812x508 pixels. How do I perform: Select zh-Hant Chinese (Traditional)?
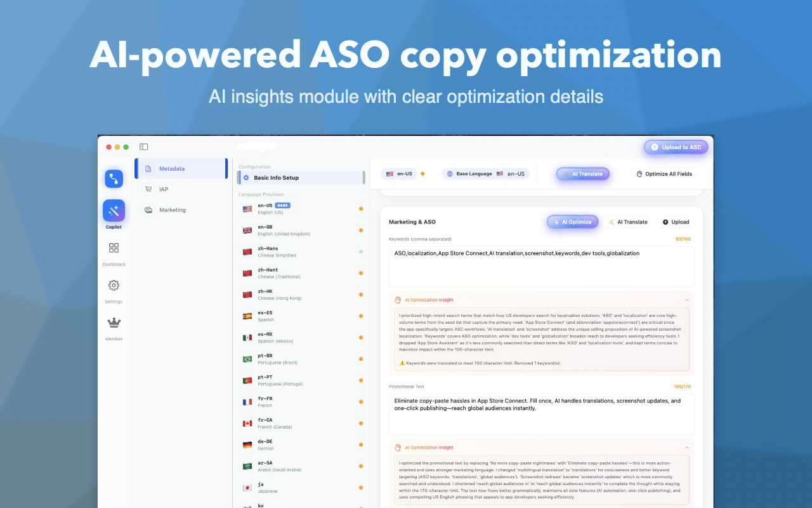pos(302,273)
